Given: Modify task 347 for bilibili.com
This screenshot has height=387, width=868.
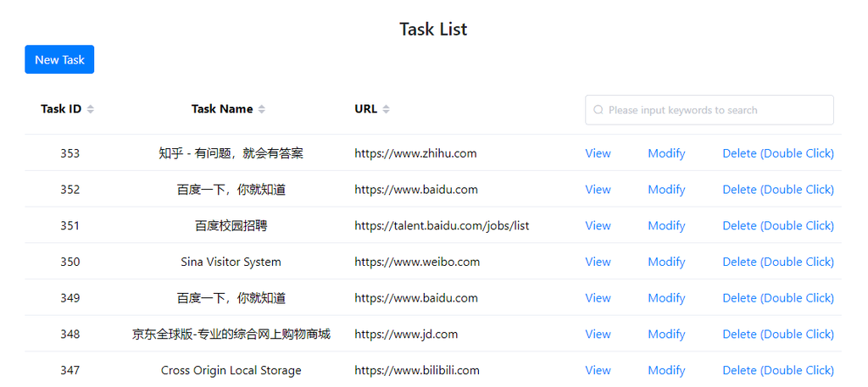Looking at the screenshot, I should (x=666, y=370).
